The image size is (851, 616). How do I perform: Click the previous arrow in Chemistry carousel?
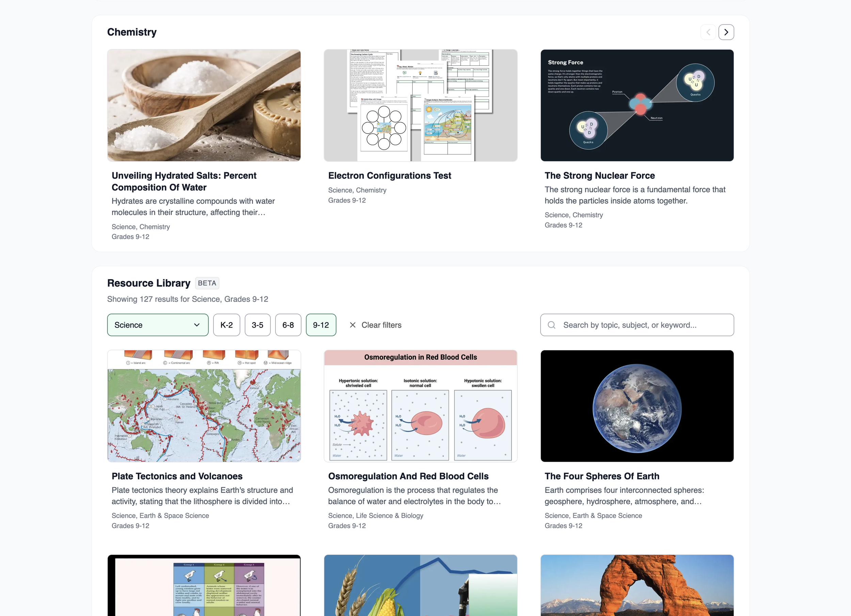click(708, 32)
